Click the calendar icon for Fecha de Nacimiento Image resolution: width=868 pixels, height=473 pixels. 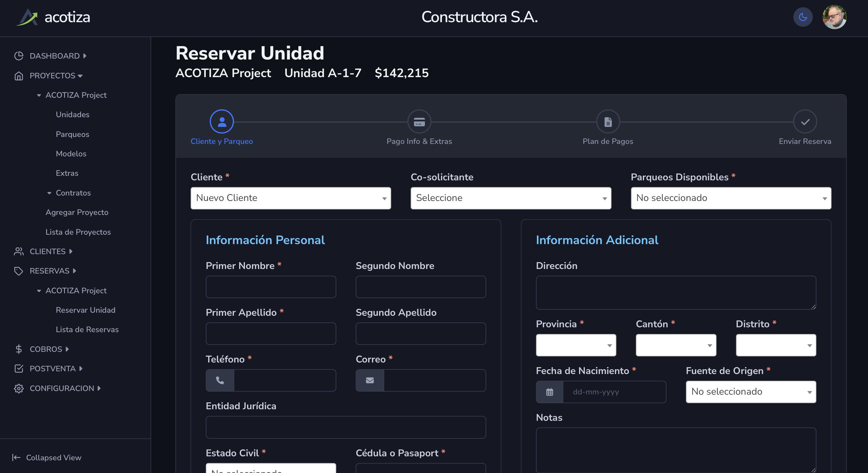pyautogui.click(x=549, y=392)
